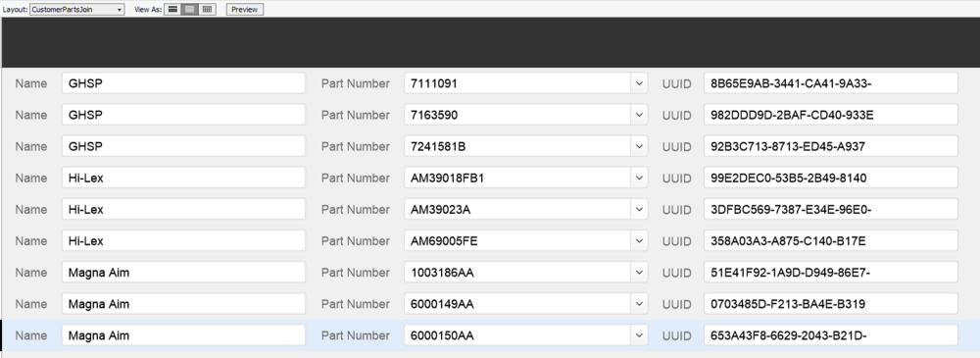Open dropdown arrow beside AM39018FB1

pos(639,178)
